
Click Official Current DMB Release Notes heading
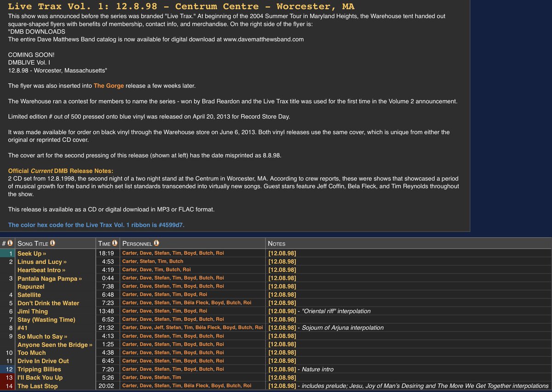(x=61, y=171)
